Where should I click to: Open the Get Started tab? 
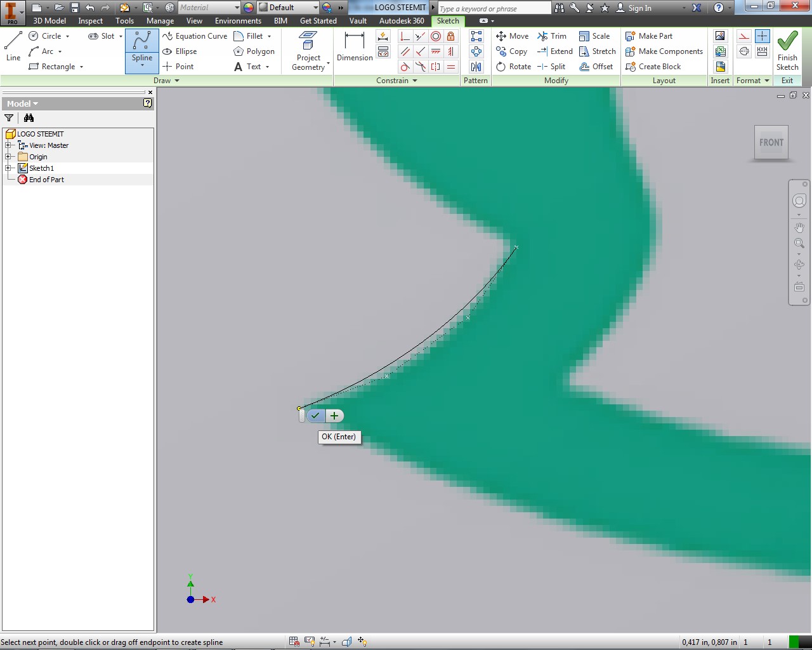[318, 21]
